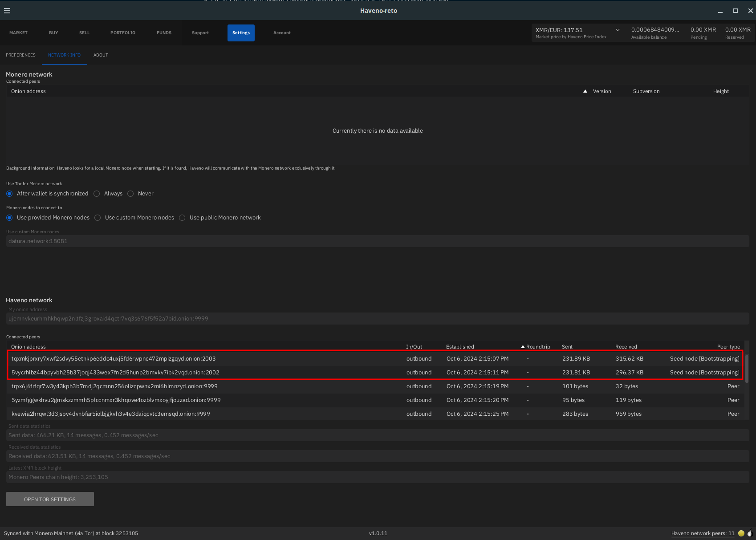Click the Reserved 0.00 XMR value

point(738,30)
